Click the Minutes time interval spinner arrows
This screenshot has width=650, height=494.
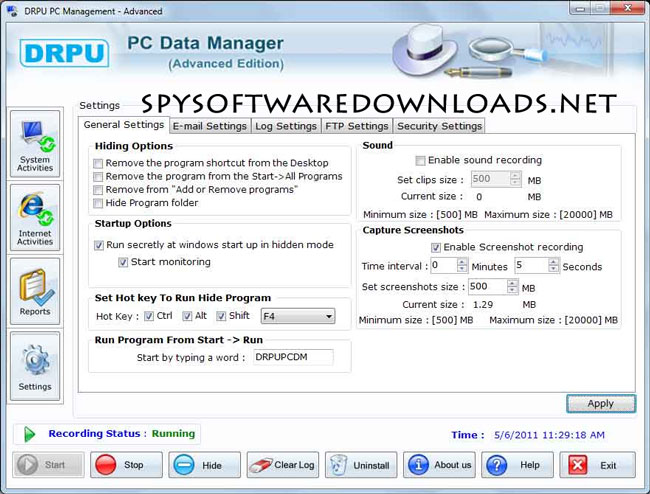tap(462, 265)
